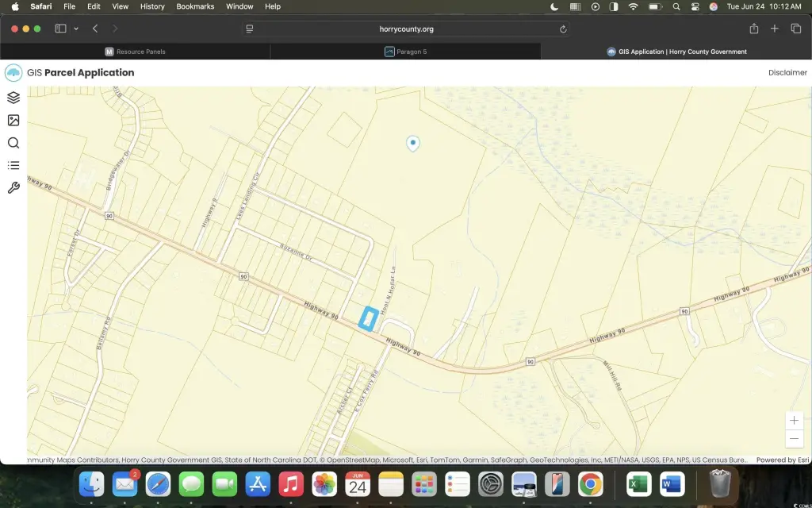Open the map layers panel icon
Viewport: 812px width, 508px height.
pyautogui.click(x=13, y=98)
